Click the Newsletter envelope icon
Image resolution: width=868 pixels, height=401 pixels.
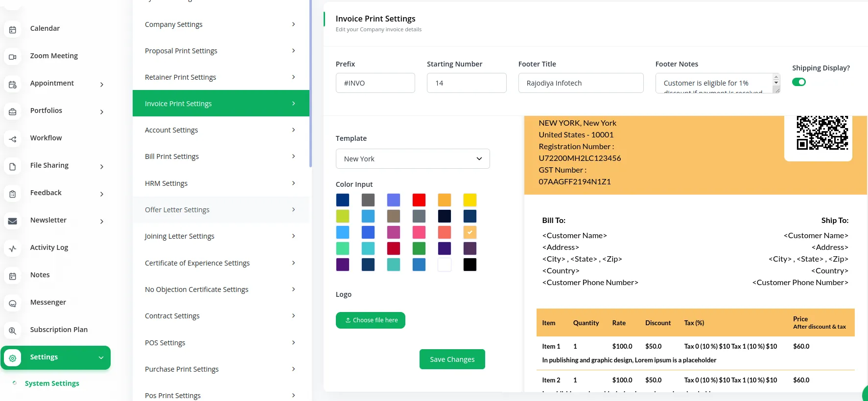click(x=13, y=221)
